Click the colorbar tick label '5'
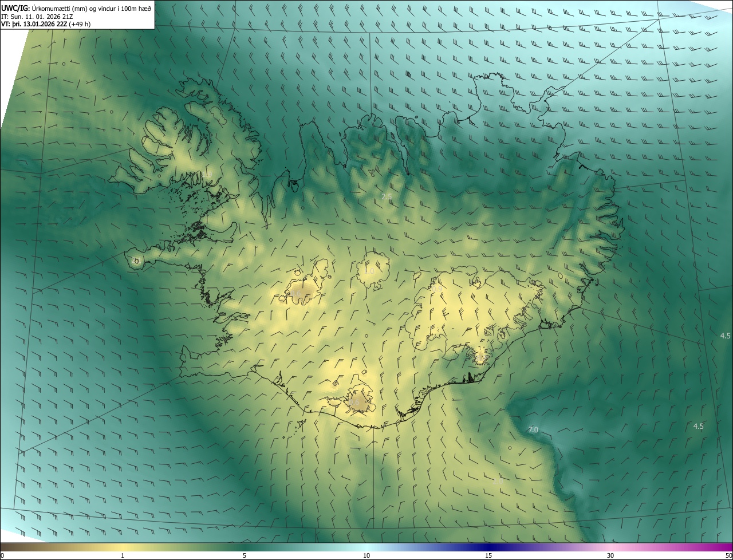Viewport: 733px width, 560px height. click(245, 555)
